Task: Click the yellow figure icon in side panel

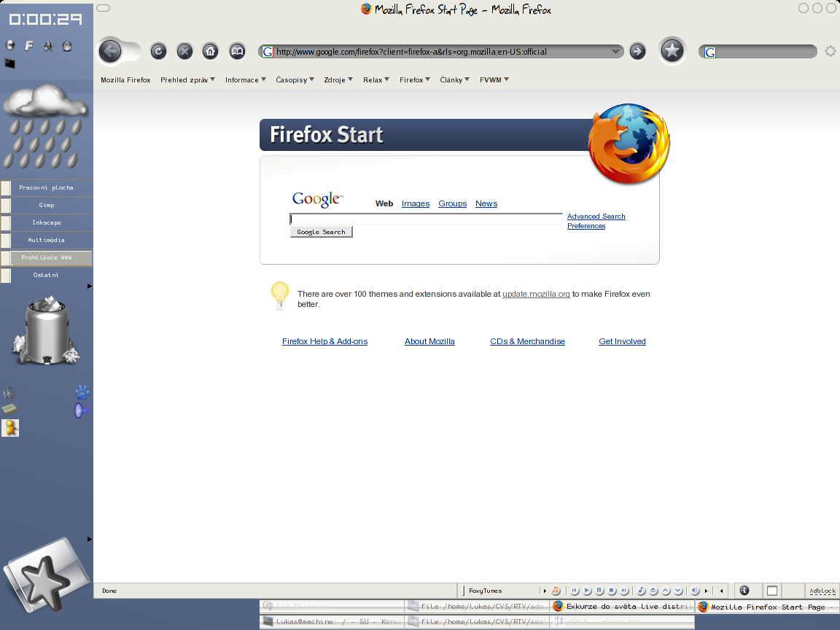Action: pos(10,428)
